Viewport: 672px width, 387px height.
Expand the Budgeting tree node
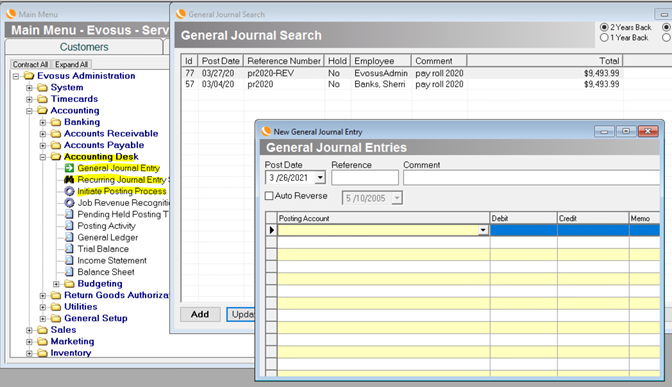(x=56, y=284)
